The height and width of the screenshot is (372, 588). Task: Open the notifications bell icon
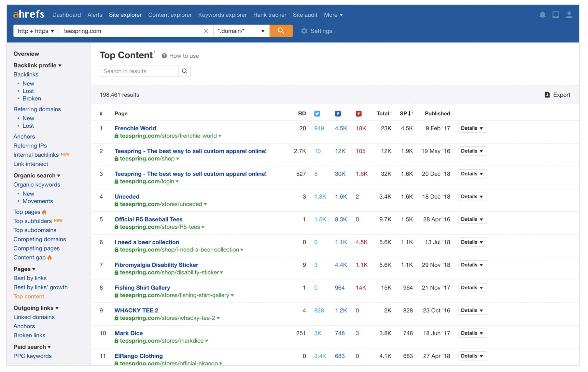pyautogui.click(x=542, y=15)
